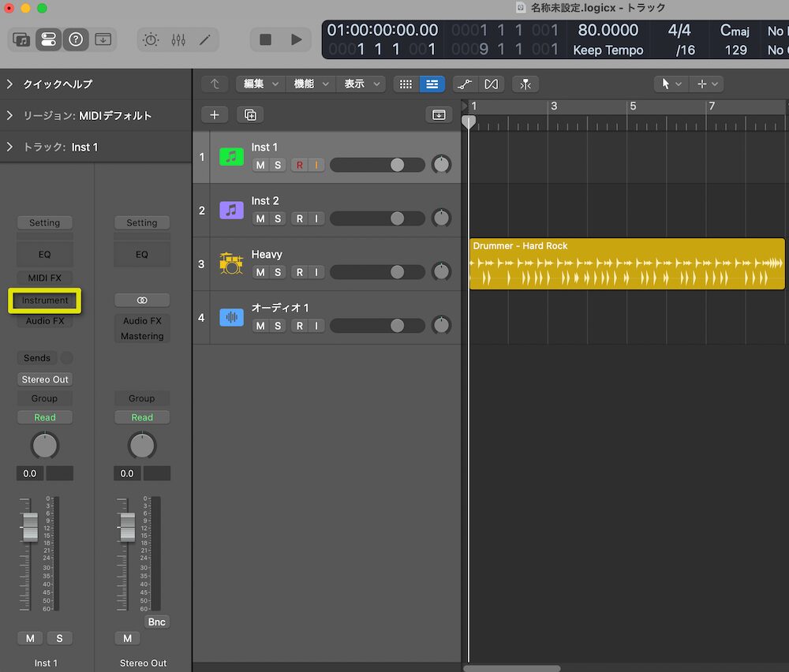Image resolution: width=789 pixels, height=672 pixels.
Task: Open the Library panel icon
Action: (x=21, y=39)
